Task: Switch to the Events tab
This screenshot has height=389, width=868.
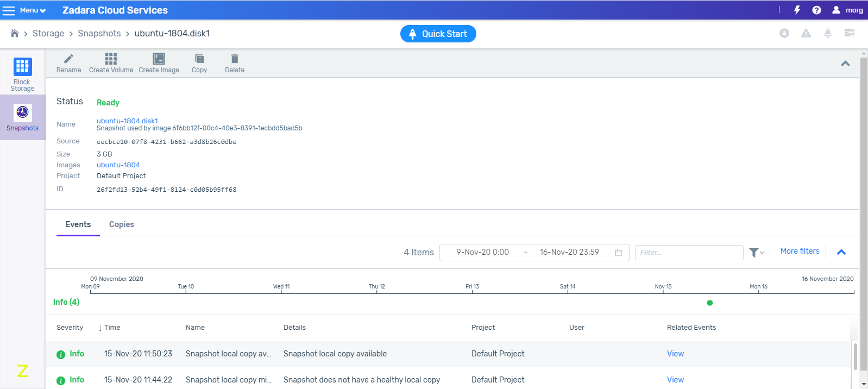Action: (78, 224)
